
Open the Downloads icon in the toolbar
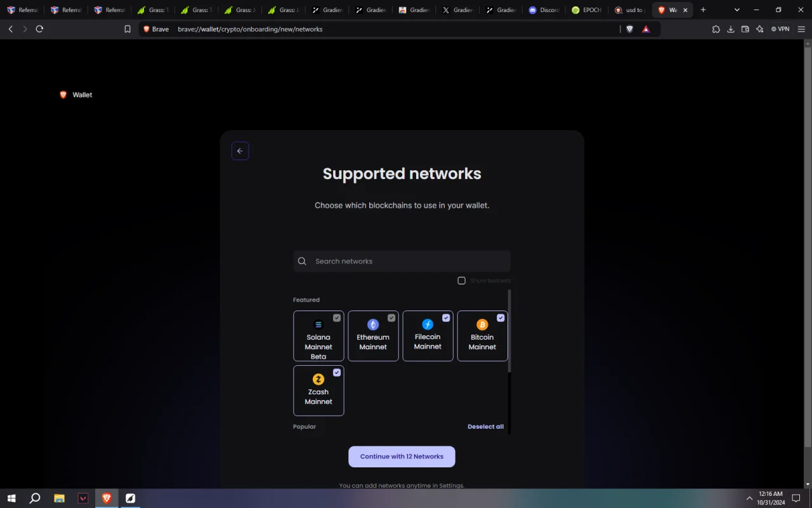click(x=731, y=29)
